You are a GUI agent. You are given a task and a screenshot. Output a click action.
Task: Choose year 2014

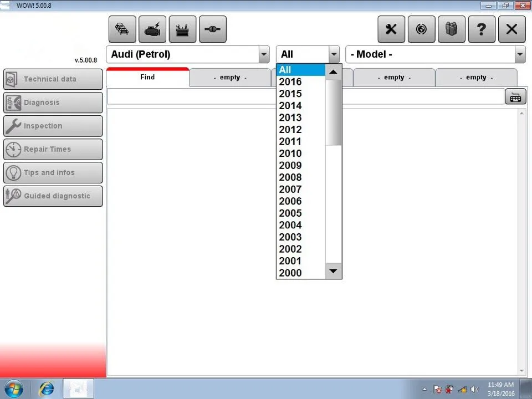300,105
